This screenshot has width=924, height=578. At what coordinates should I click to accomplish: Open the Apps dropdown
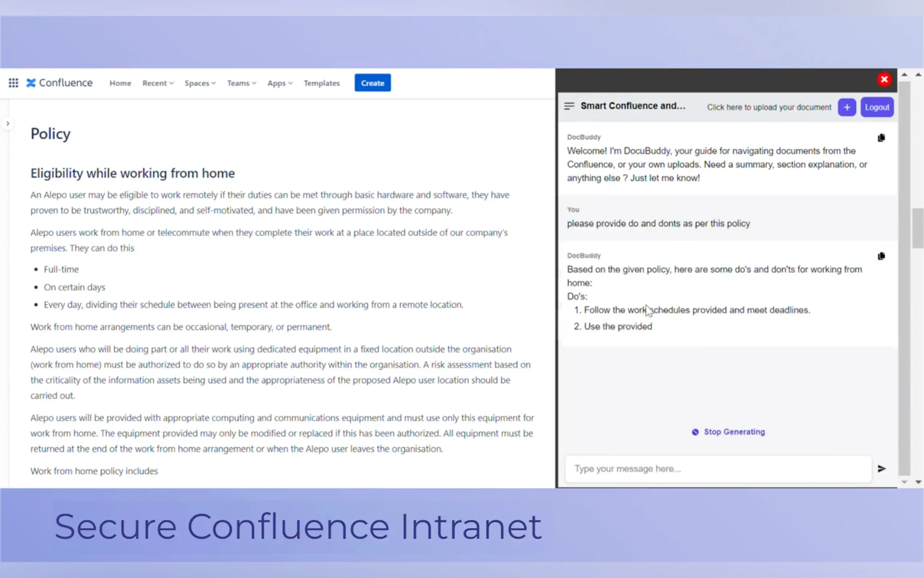click(x=280, y=83)
